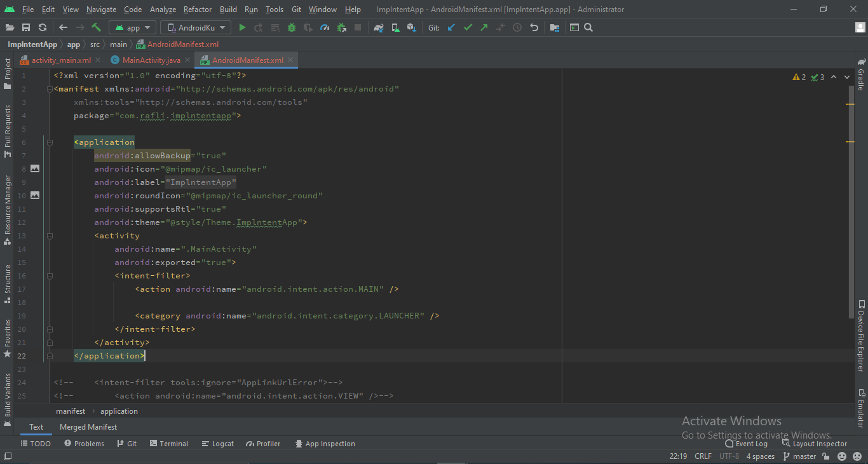The height and width of the screenshot is (464, 868).
Task: Switch to the Merged Manifest view
Action: tap(88, 427)
